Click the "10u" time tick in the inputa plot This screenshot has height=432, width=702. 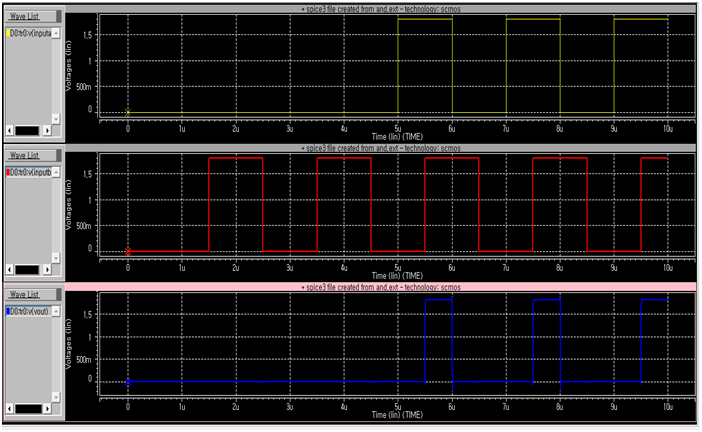[x=668, y=129]
